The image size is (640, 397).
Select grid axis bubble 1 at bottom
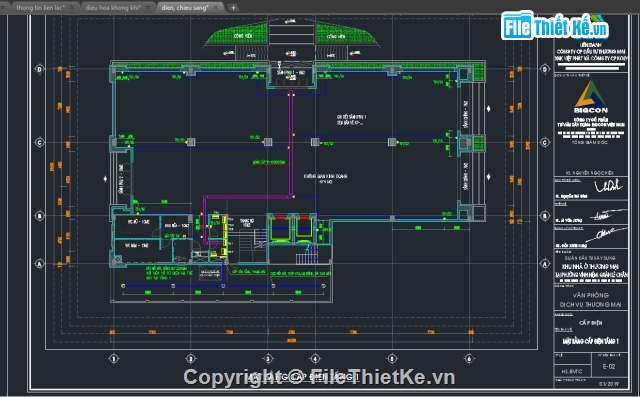tap(114, 359)
